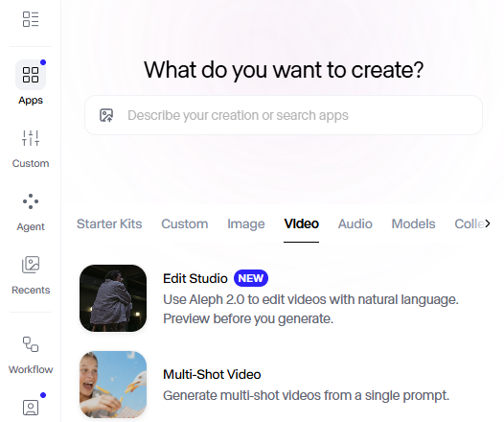The height and width of the screenshot is (422, 504).
Task: Switch to the Custom tab
Action: click(x=185, y=223)
